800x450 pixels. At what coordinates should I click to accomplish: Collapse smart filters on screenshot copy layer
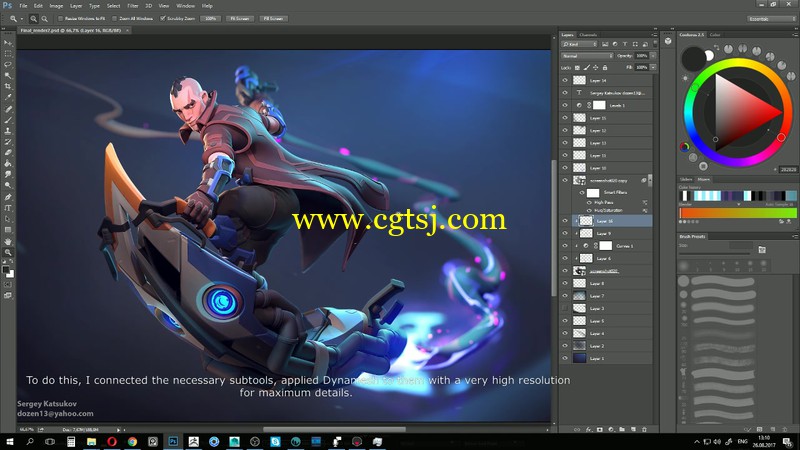click(649, 180)
